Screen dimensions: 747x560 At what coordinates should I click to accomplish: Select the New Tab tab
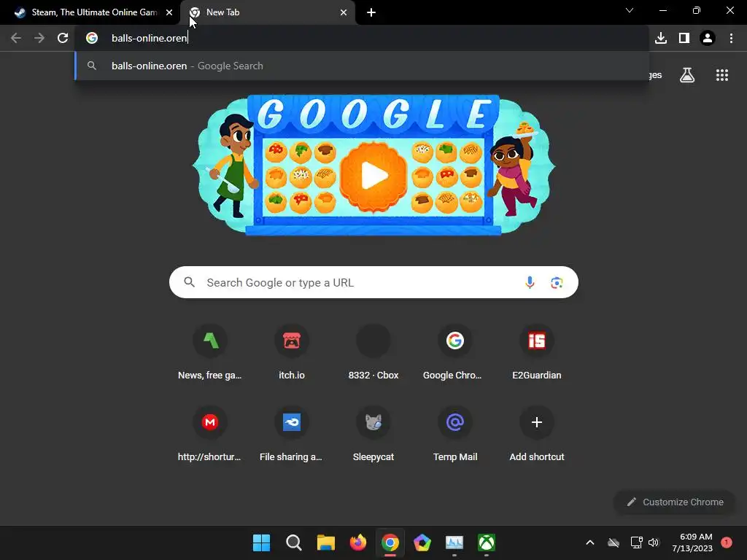pos(267,12)
